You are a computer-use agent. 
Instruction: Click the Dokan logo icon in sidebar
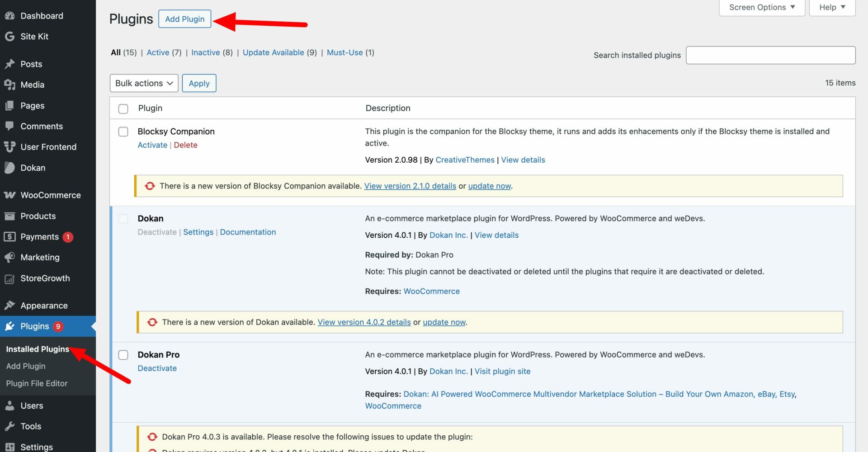(x=9, y=168)
